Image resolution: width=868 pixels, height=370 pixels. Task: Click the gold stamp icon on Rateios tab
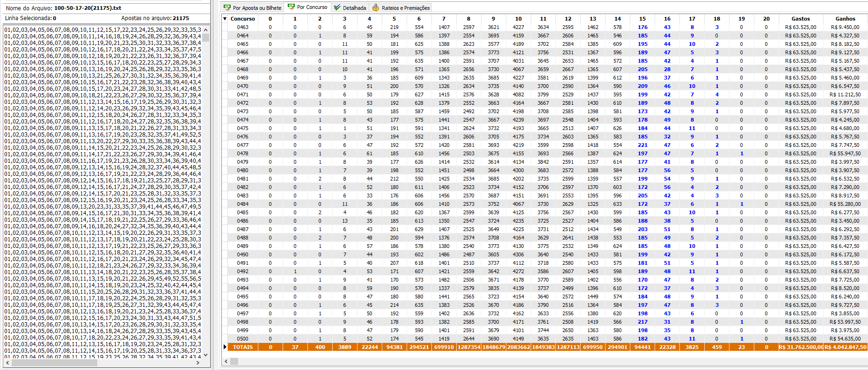coord(375,7)
